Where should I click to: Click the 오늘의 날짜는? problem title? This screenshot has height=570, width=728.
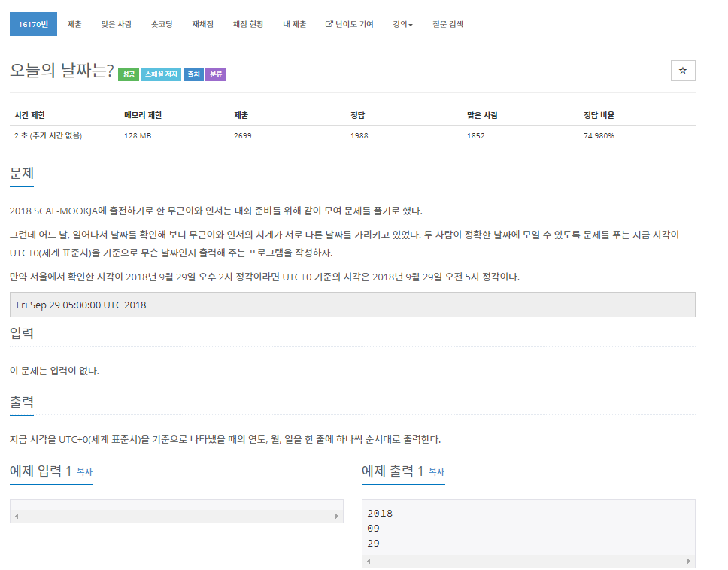(x=62, y=71)
